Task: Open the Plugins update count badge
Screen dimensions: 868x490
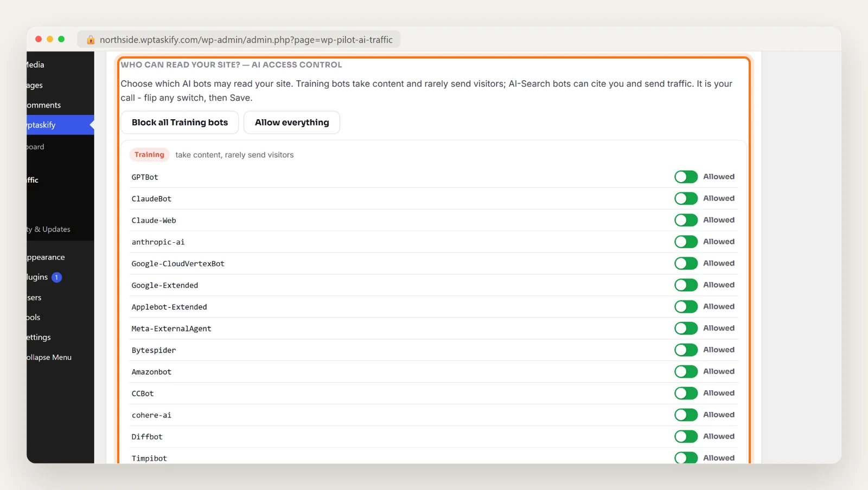Action: (x=56, y=278)
